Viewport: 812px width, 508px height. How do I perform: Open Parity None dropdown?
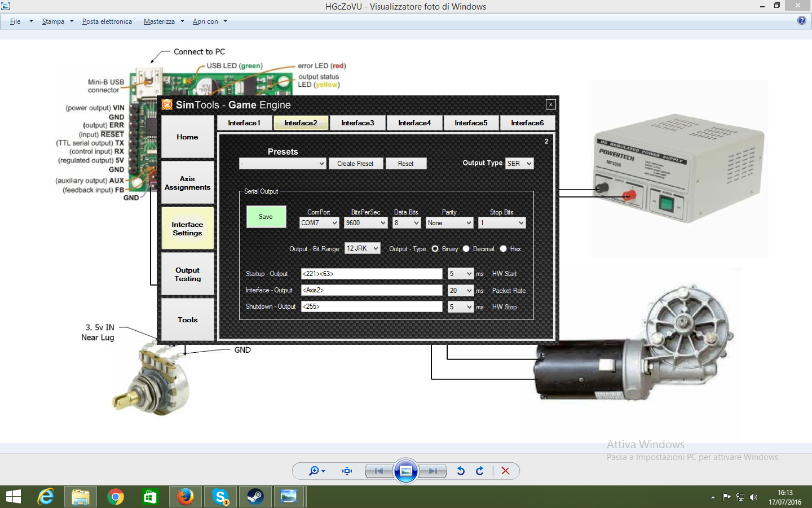(x=449, y=223)
